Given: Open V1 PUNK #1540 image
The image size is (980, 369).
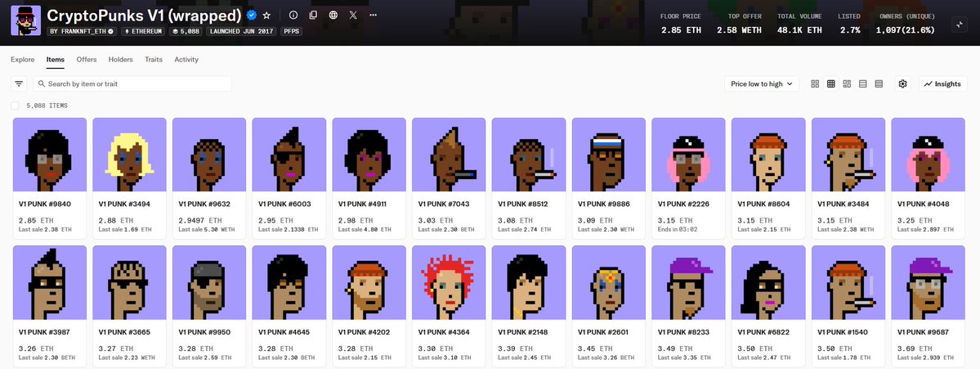Looking at the screenshot, I should tap(848, 283).
